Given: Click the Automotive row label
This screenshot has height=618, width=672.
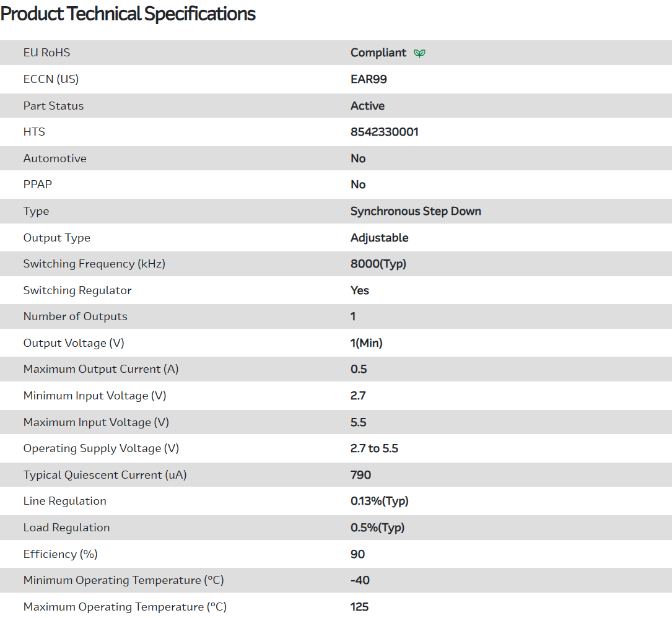Looking at the screenshot, I should pyautogui.click(x=55, y=159).
